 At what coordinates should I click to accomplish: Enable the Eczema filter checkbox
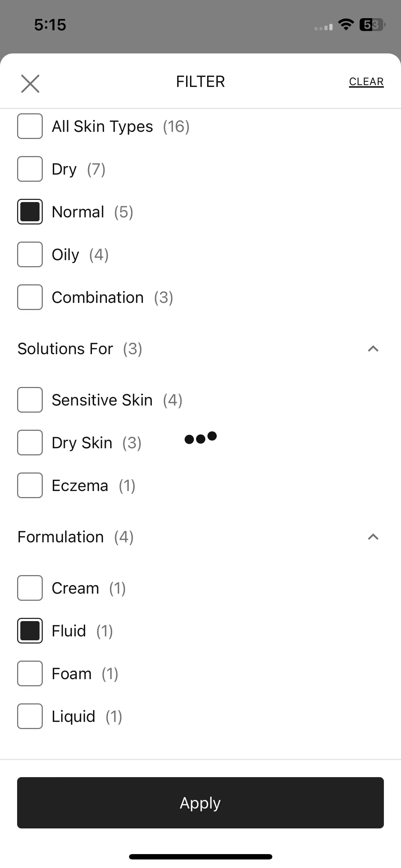[30, 485]
